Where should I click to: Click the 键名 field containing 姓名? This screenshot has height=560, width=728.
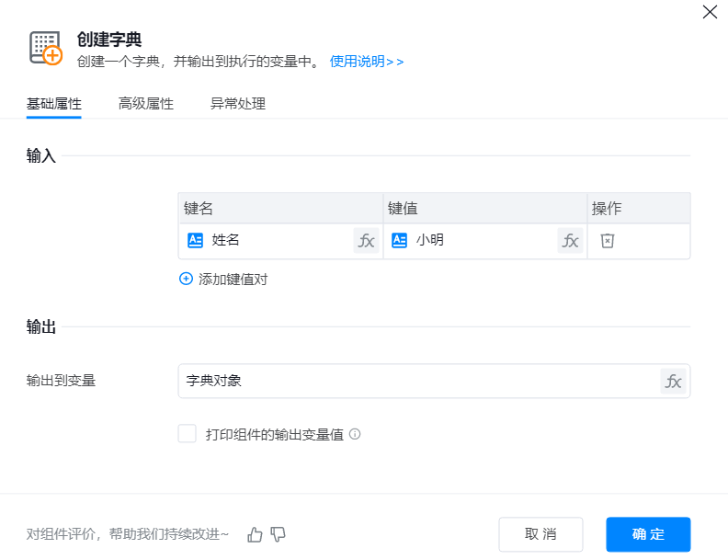(x=276, y=241)
